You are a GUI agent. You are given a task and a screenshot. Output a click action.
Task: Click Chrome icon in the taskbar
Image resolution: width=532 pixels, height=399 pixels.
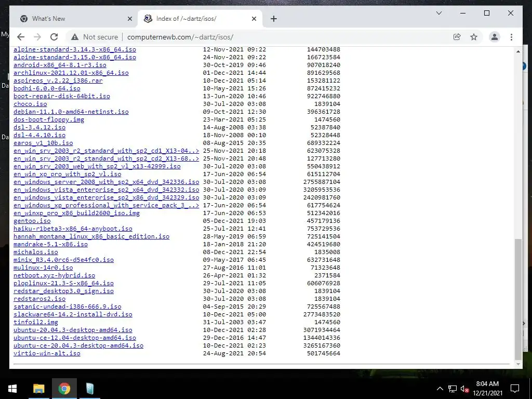64,389
